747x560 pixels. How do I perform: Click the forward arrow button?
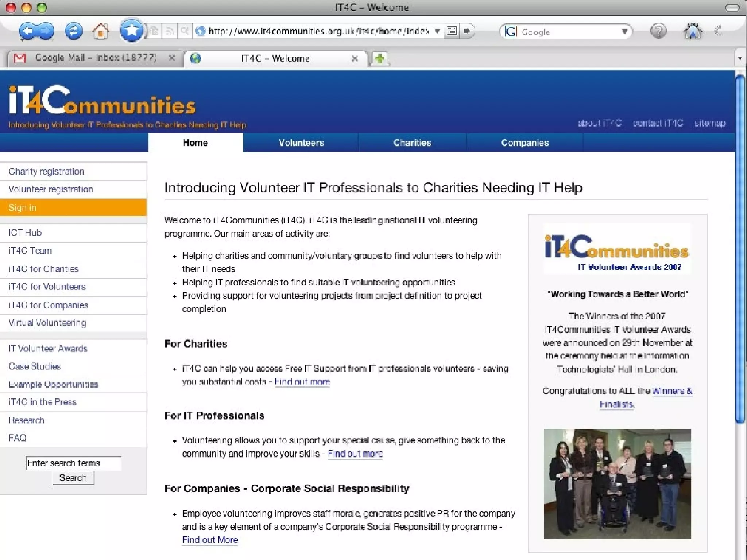(46, 31)
